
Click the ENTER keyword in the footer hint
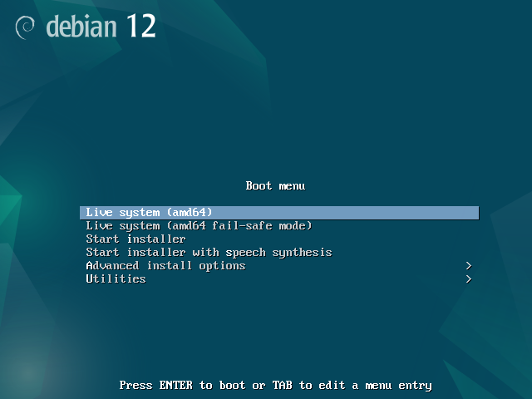pyautogui.click(x=175, y=386)
